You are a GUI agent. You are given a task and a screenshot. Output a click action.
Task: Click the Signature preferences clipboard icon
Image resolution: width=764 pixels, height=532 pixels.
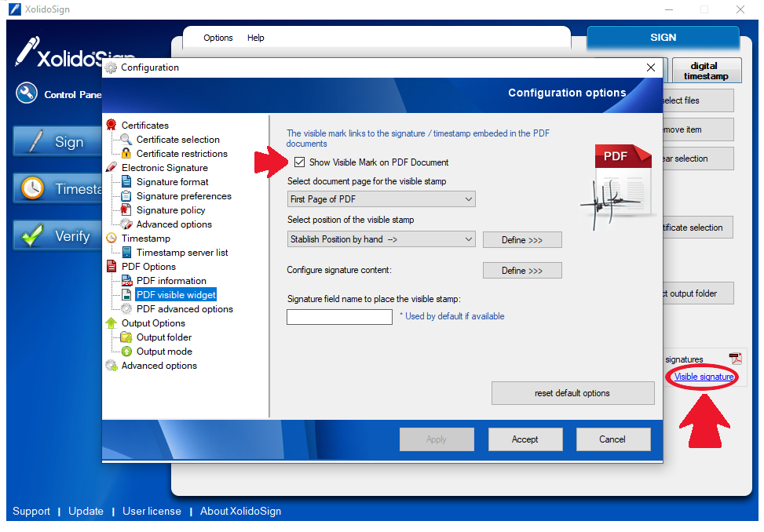126,195
